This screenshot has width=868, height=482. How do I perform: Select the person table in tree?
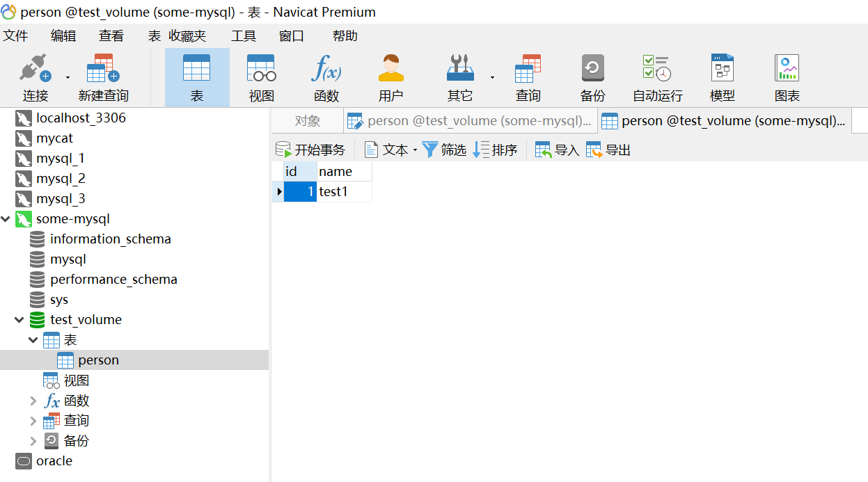[x=98, y=360]
